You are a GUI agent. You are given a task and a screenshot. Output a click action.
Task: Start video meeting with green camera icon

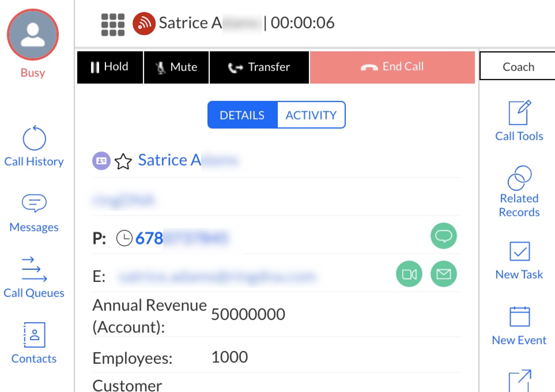[x=409, y=274]
